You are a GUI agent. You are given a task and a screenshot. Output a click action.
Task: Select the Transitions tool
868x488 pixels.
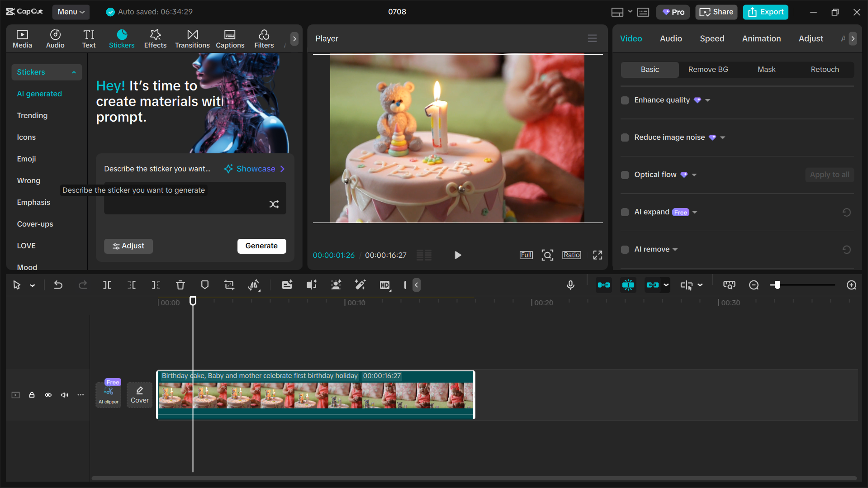[x=192, y=38]
